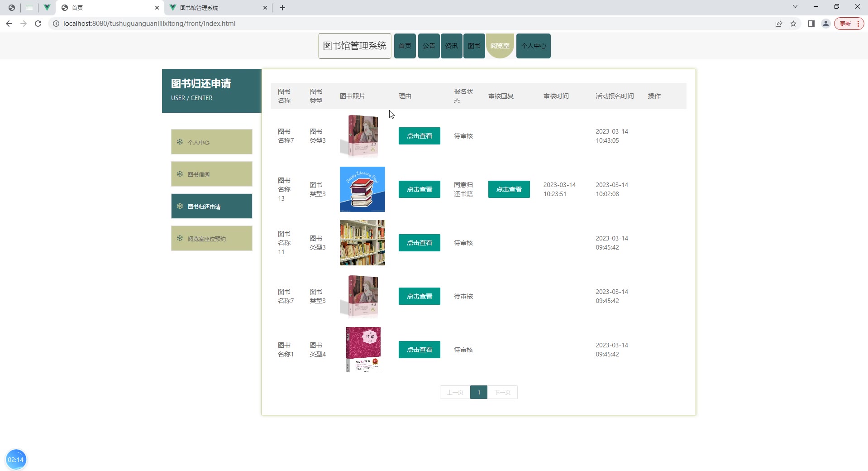Open the Chrome profile avatar menu
This screenshot has width=868, height=471.
click(x=826, y=24)
